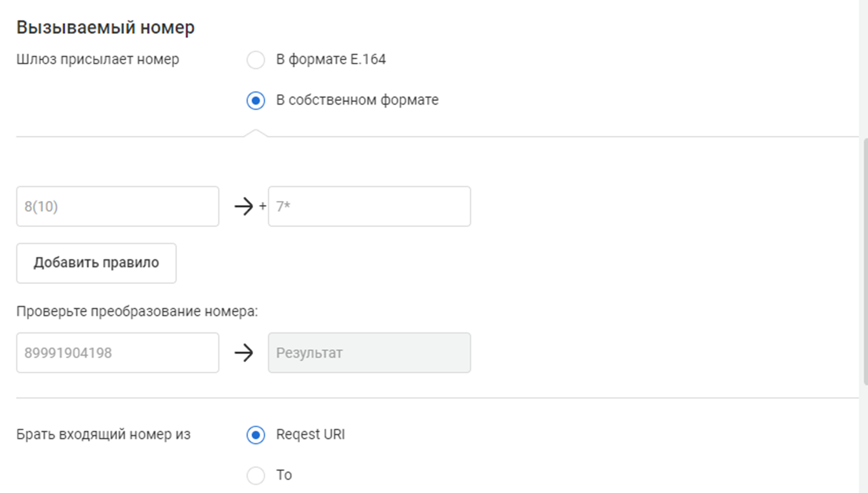Click the greyed-out Результат output field
Image resolution: width=868 pixels, height=493 pixels.
(x=369, y=352)
